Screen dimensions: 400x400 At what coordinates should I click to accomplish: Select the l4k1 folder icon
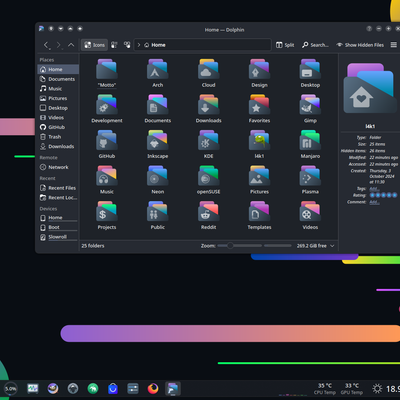coord(259,140)
